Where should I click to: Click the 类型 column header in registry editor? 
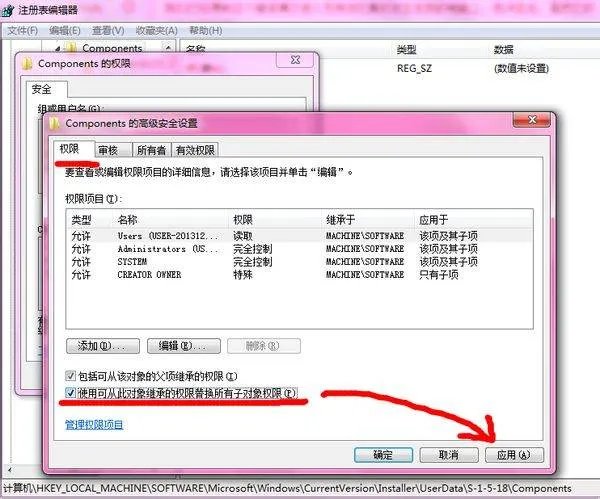(406, 49)
